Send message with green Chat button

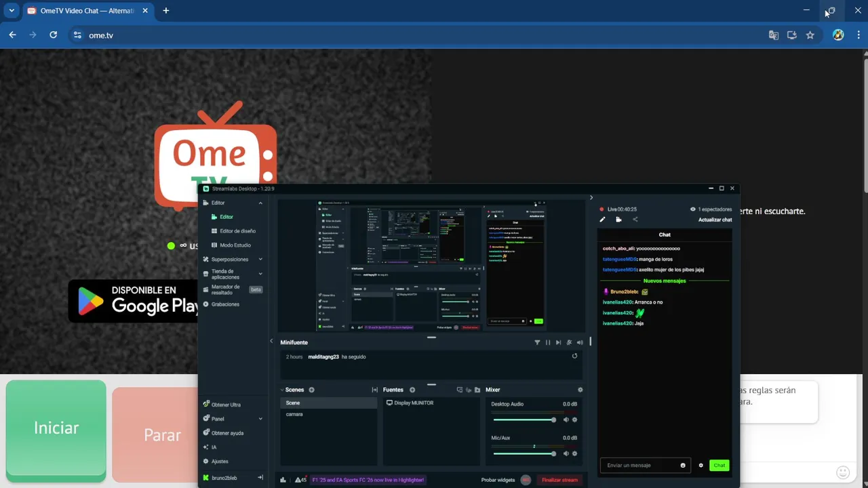(x=719, y=465)
